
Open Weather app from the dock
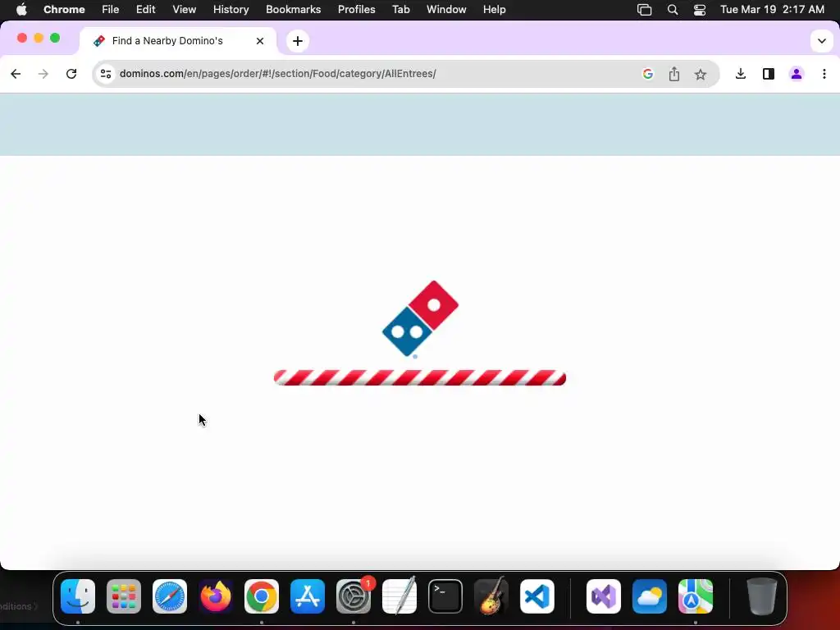pos(650,596)
